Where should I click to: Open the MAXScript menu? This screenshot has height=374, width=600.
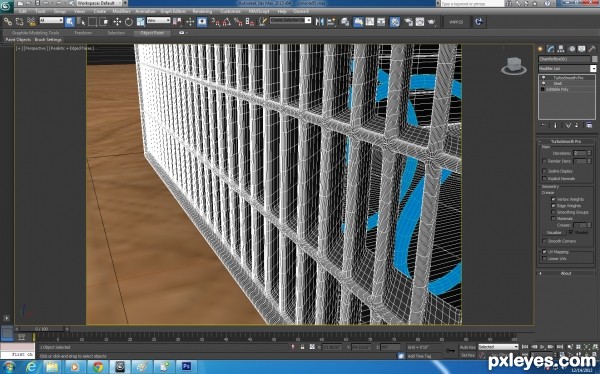259,11
